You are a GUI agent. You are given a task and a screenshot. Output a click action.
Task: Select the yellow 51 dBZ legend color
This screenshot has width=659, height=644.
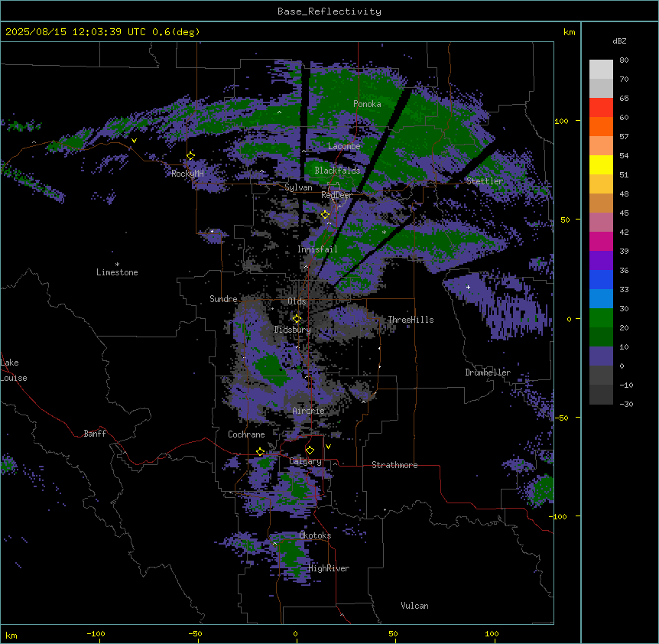click(x=601, y=164)
